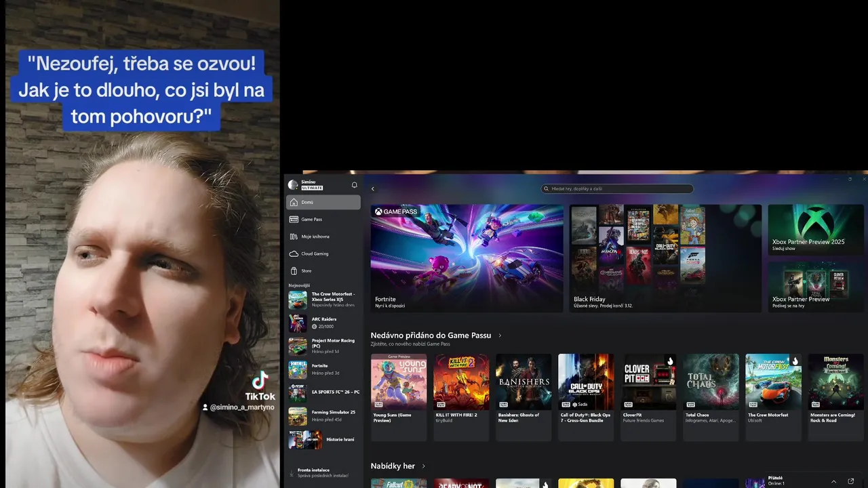Image resolution: width=868 pixels, height=488 pixels.
Task: Open the Total Chaos game card
Action: click(711, 397)
